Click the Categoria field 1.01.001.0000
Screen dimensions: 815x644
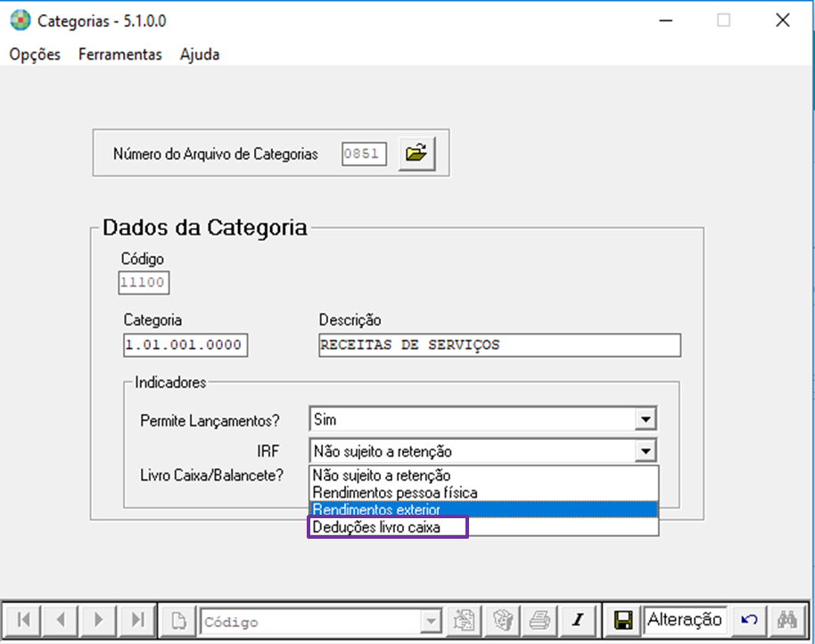pos(185,345)
